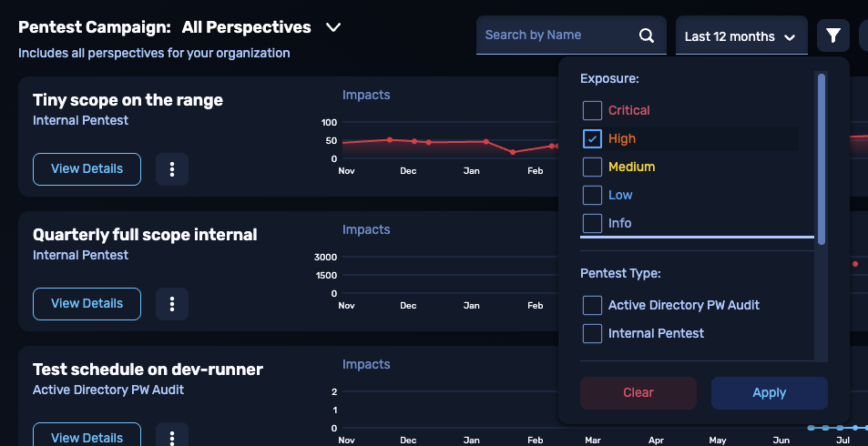
Task: Enable the Critical exposure checkbox
Action: coord(592,110)
